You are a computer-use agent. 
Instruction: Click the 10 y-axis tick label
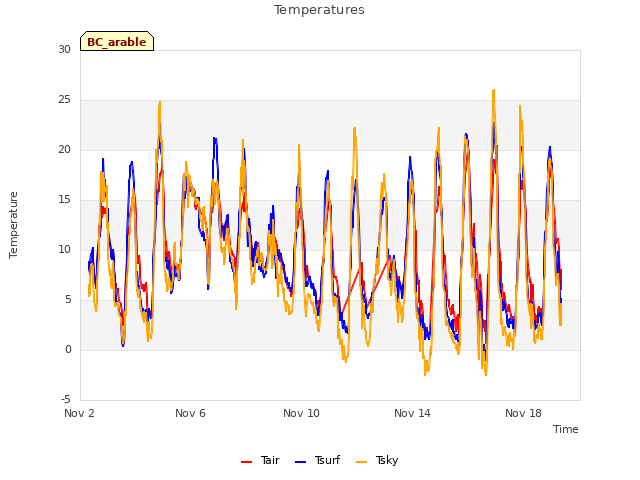(64, 249)
